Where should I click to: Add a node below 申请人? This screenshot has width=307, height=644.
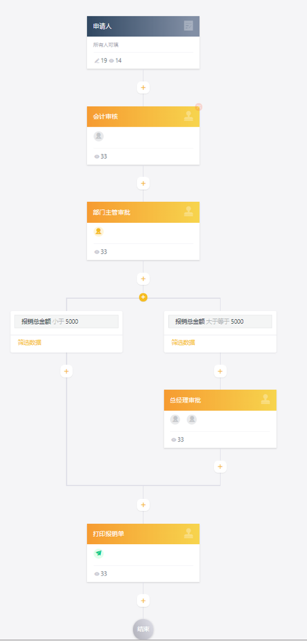[x=143, y=88]
